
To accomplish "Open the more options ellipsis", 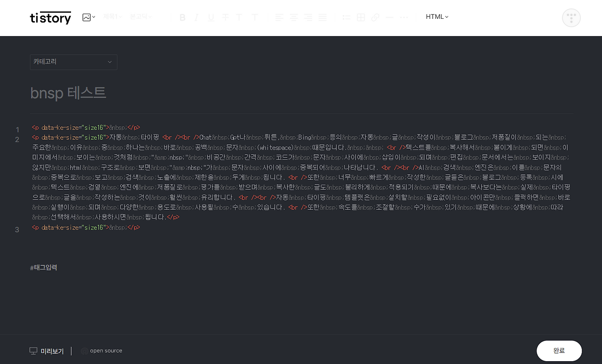I will (x=404, y=17).
